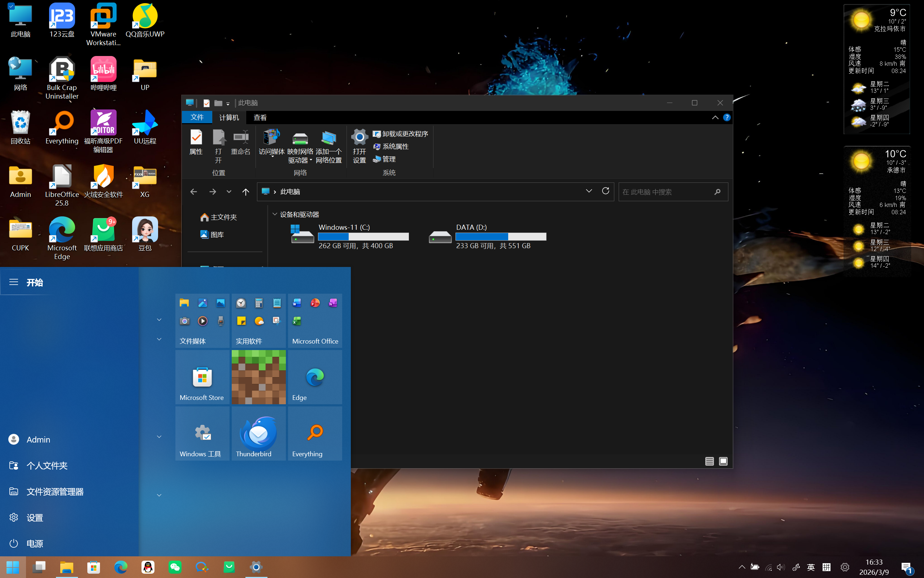Switch to the 计算机 ribbon tab
Viewport: 924px width, 578px height.
229,117
